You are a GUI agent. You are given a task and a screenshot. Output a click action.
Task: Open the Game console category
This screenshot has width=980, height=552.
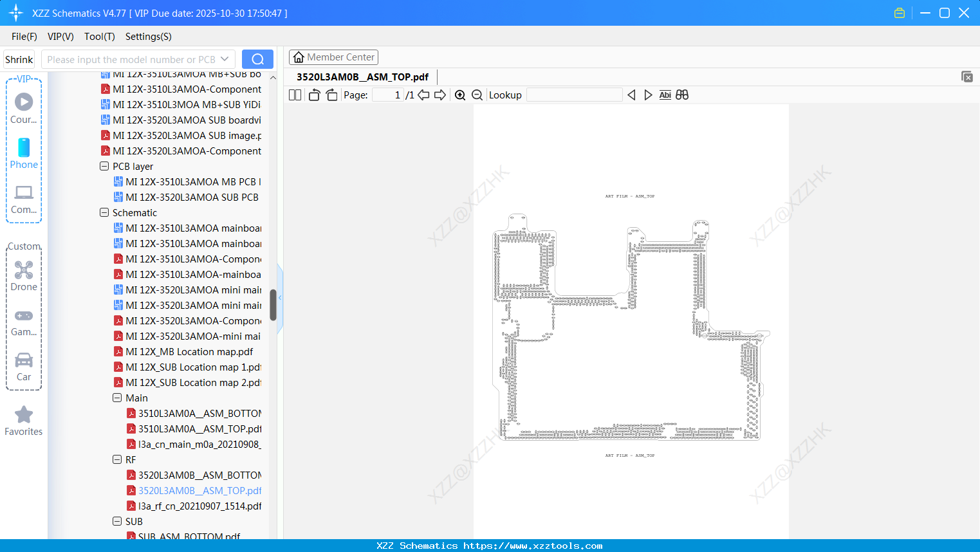24,322
